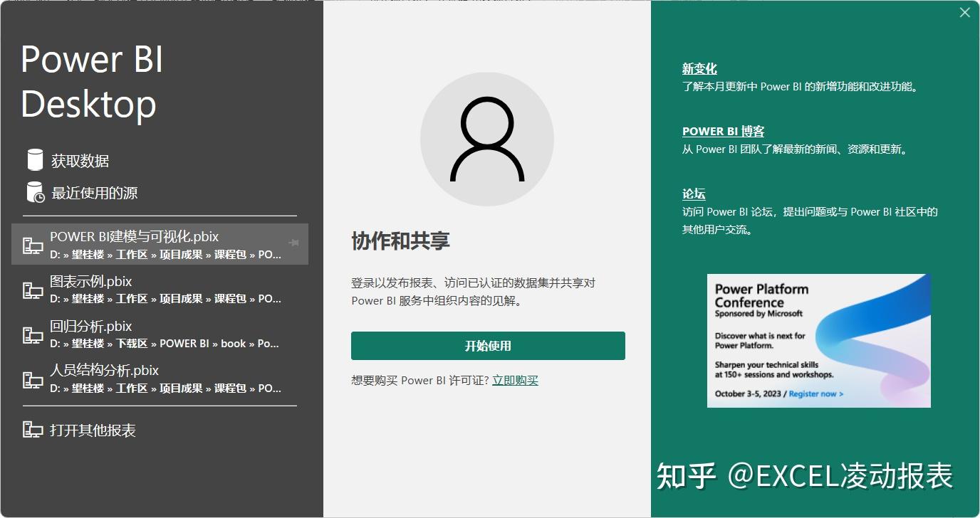The image size is (980, 518).
Task: Click the Power Platform Conference banner image
Action: point(818,340)
